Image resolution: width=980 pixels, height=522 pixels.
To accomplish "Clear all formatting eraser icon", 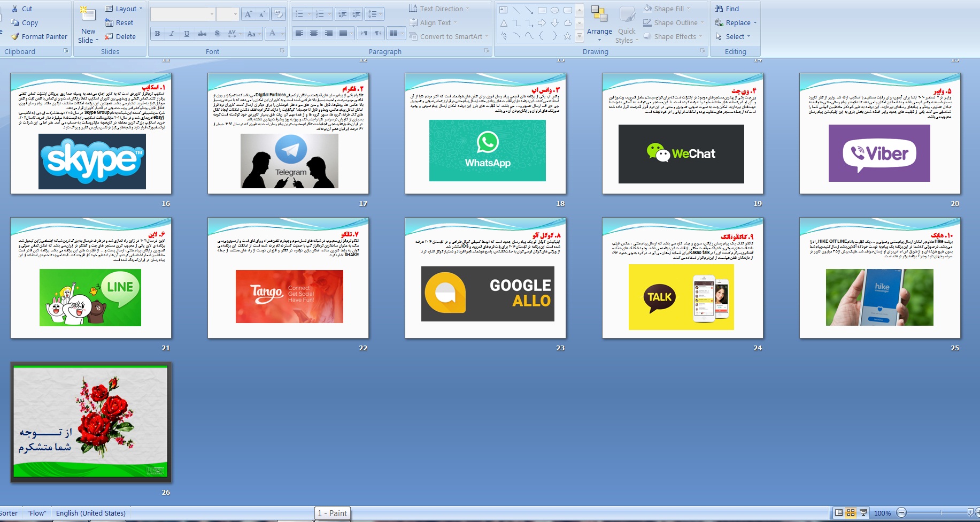I will (x=278, y=14).
